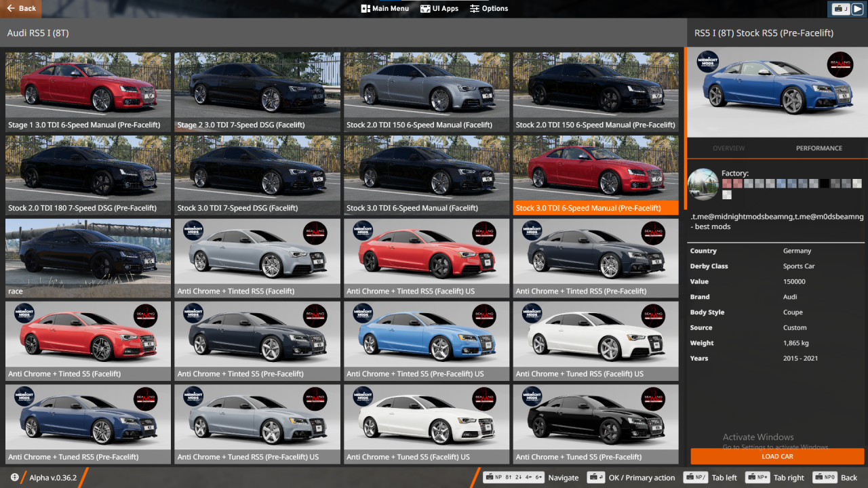Click the Derby Class value Sports Car
868x488 pixels.
(x=799, y=266)
